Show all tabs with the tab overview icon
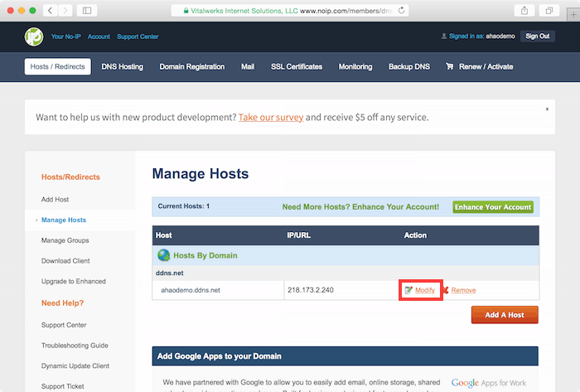 (x=549, y=10)
